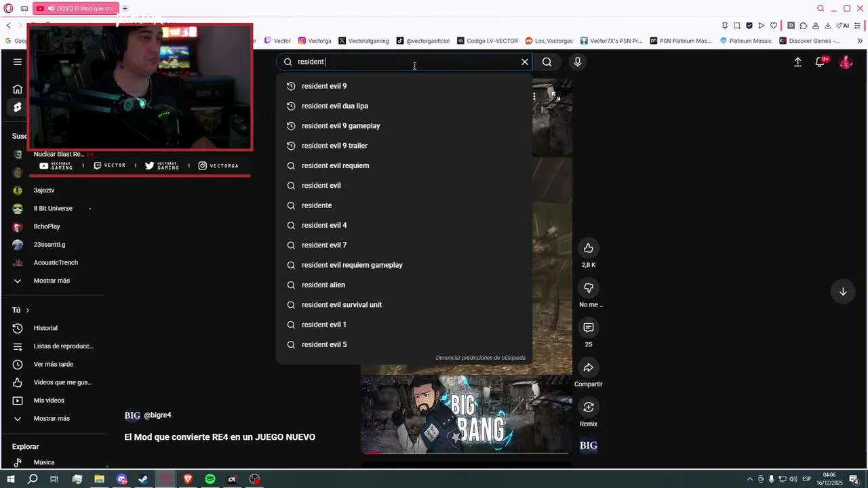Screen dimensions: 868x488
Task: Share the Short via Compartir
Action: click(x=589, y=367)
